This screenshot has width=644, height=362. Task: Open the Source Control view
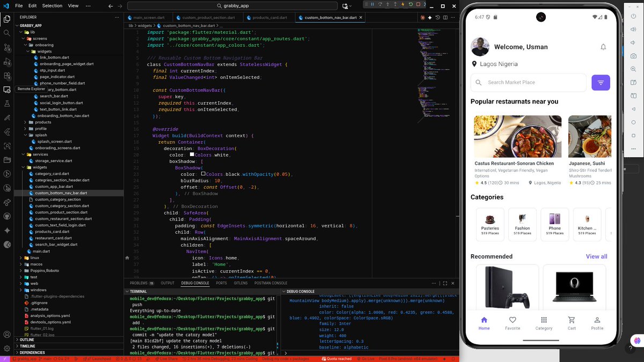click(x=7, y=47)
